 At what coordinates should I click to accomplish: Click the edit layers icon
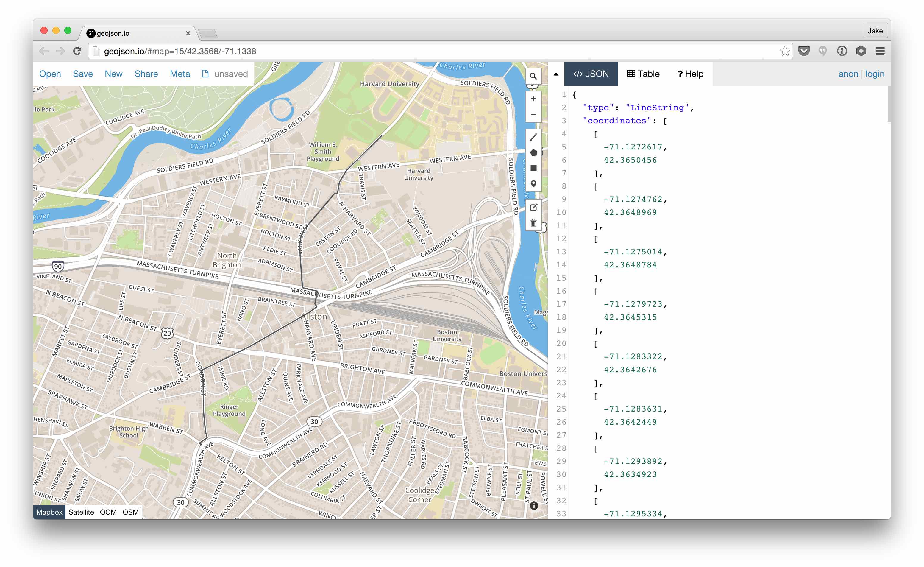[533, 208]
